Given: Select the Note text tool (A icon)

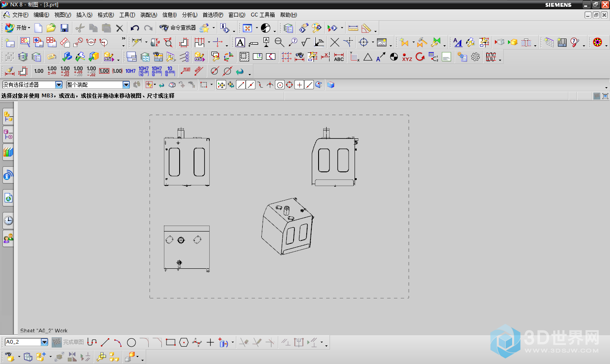Looking at the screenshot, I should click(x=240, y=42).
